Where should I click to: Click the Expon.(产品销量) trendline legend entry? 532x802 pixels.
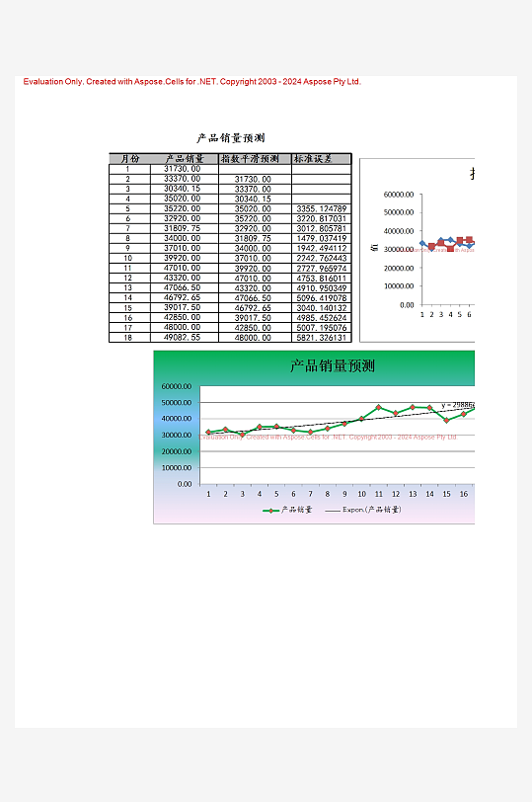363,510
